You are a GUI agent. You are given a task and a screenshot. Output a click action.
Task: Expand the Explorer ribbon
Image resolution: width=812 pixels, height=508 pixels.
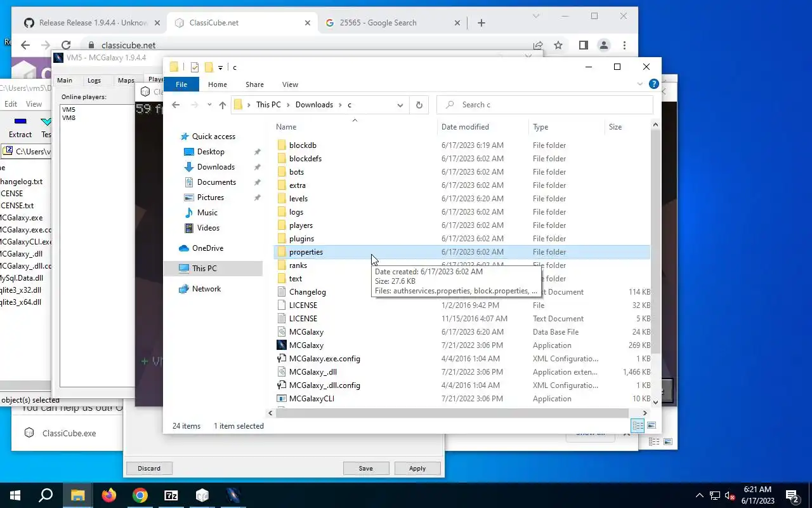[x=639, y=84]
